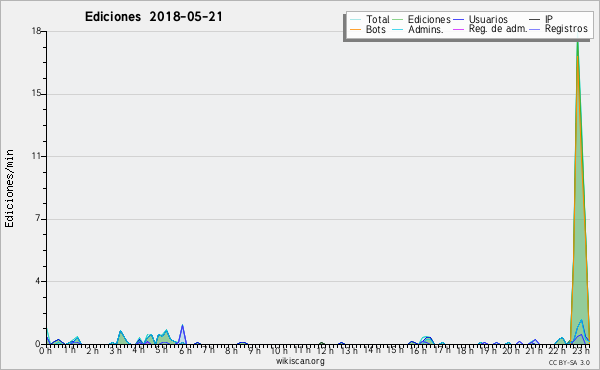Click the orange Bots legend line swatch
This screenshot has height=370, width=600.
355,29
